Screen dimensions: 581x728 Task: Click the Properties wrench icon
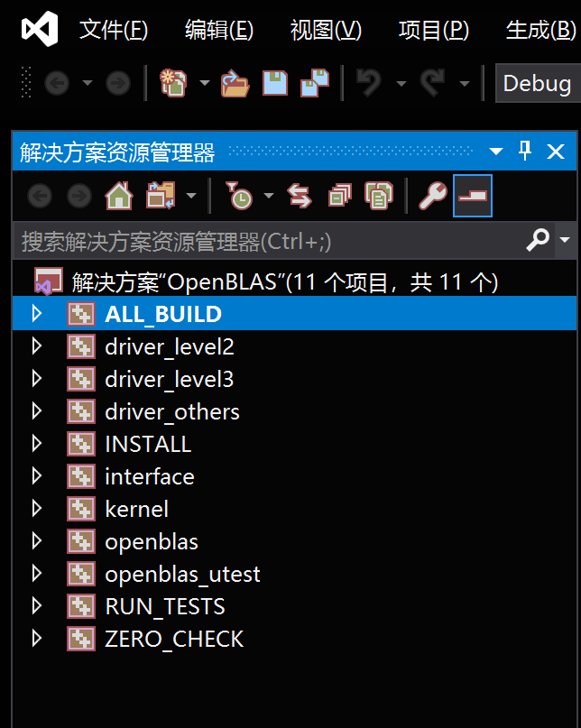click(433, 196)
